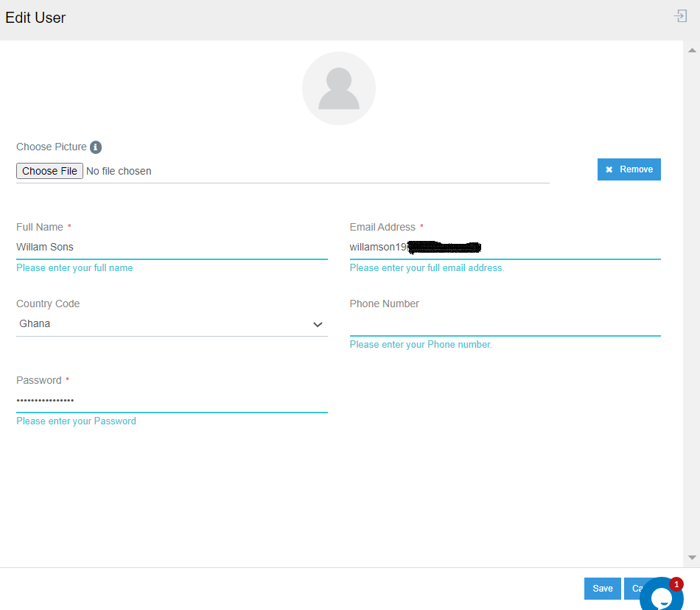Click the scrollbar up arrow

[x=692, y=50]
